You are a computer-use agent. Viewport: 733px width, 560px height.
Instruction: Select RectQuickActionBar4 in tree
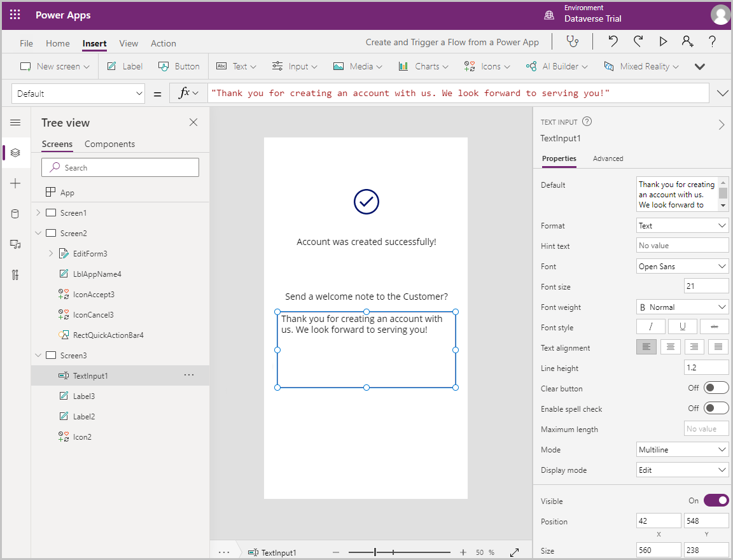[x=120, y=335]
